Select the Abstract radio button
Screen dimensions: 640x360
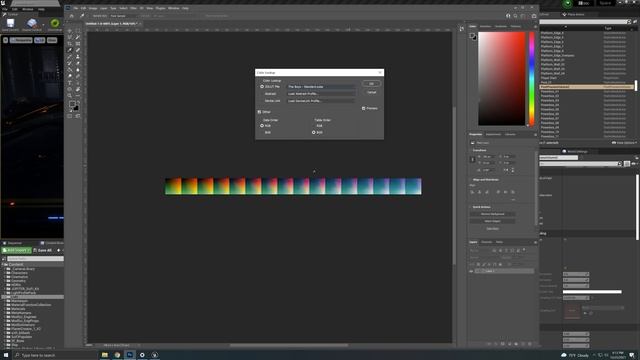tap(262, 94)
